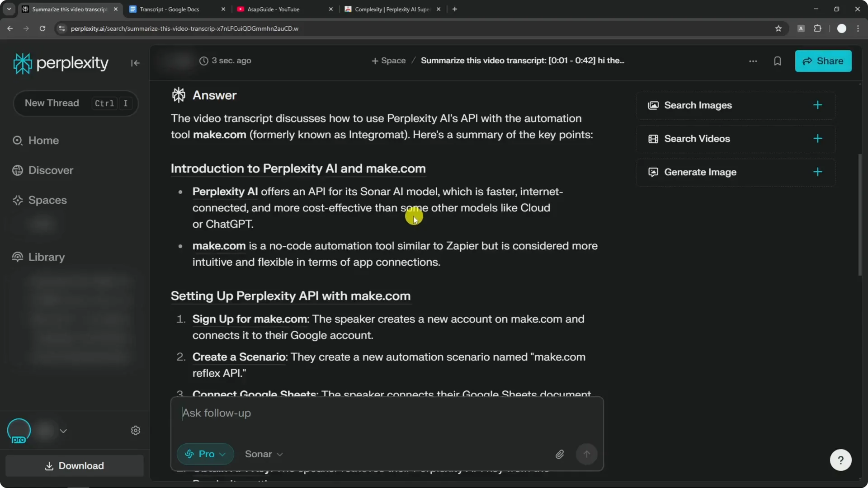The image size is (868, 488).
Task: Open account settings with the gear icon
Action: tap(135, 430)
